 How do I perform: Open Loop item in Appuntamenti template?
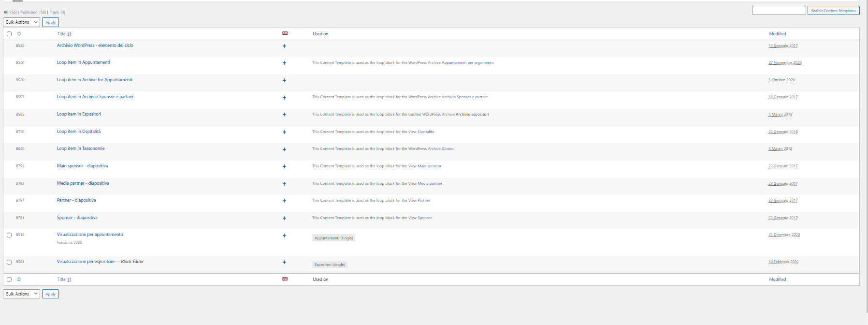pyautogui.click(x=84, y=62)
